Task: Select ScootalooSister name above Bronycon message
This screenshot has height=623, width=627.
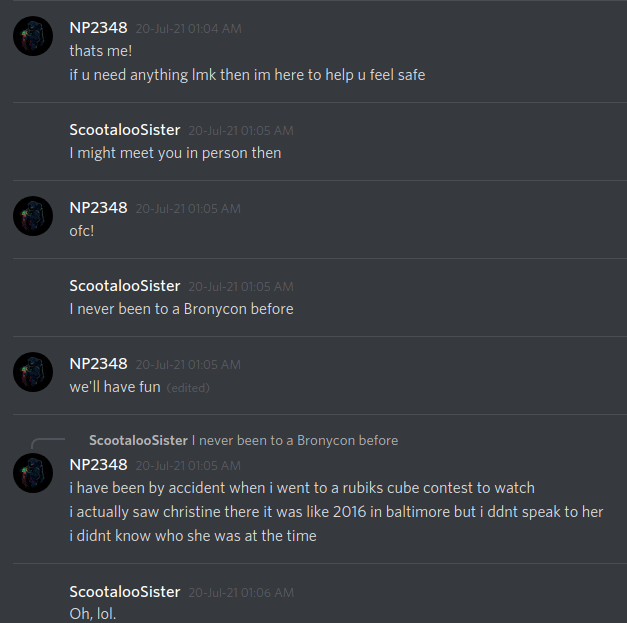Action: coord(125,286)
